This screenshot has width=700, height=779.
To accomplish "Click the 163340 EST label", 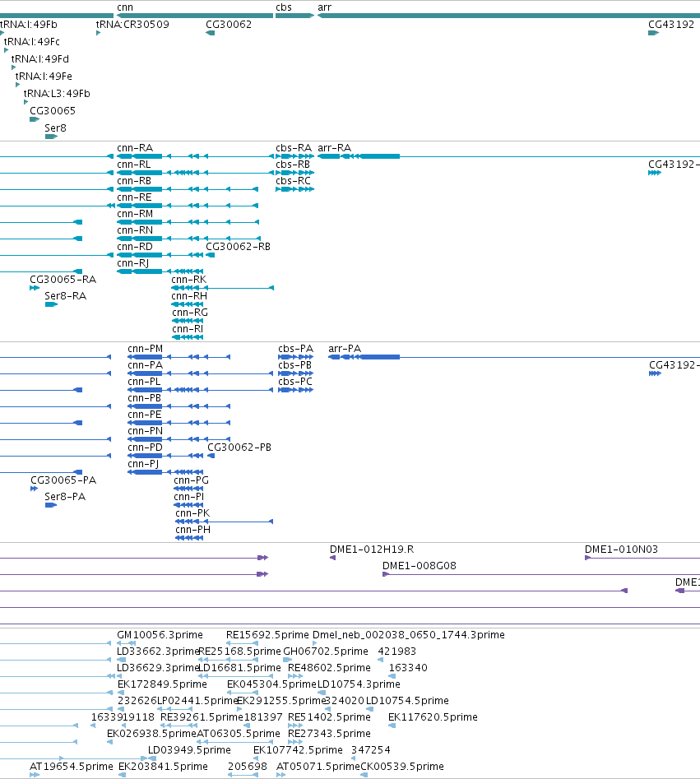I will tap(408, 668).
